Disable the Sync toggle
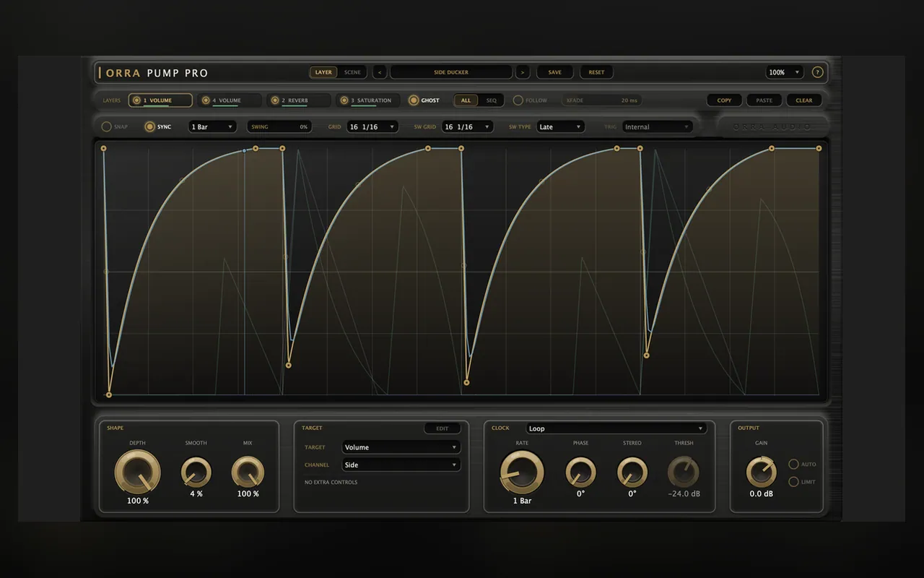924x578 pixels. pos(149,126)
